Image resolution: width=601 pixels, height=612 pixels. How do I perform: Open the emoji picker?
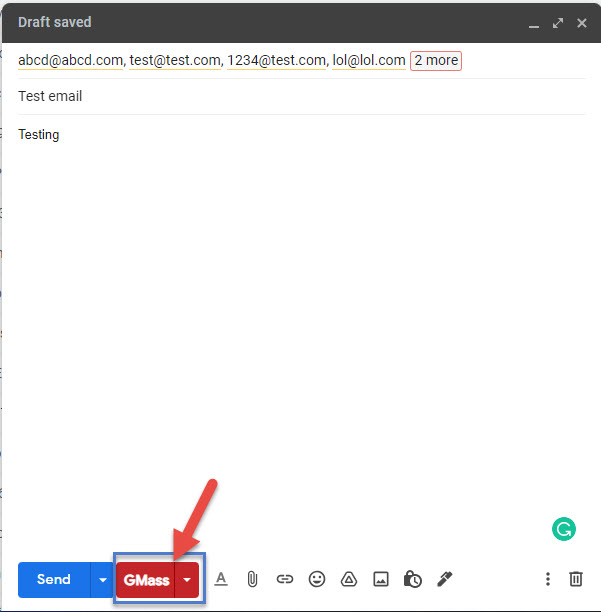click(x=317, y=579)
